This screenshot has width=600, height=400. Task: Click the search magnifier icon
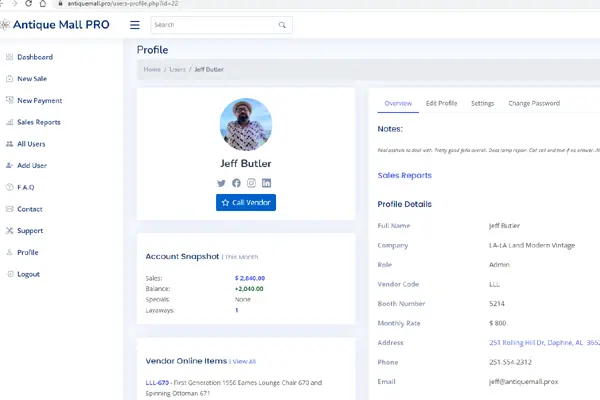click(x=282, y=25)
